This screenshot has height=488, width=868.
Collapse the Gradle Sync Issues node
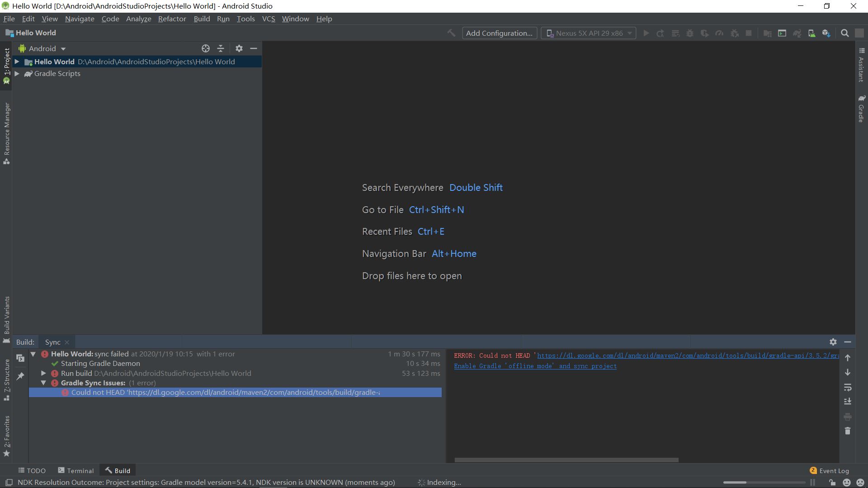point(43,383)
